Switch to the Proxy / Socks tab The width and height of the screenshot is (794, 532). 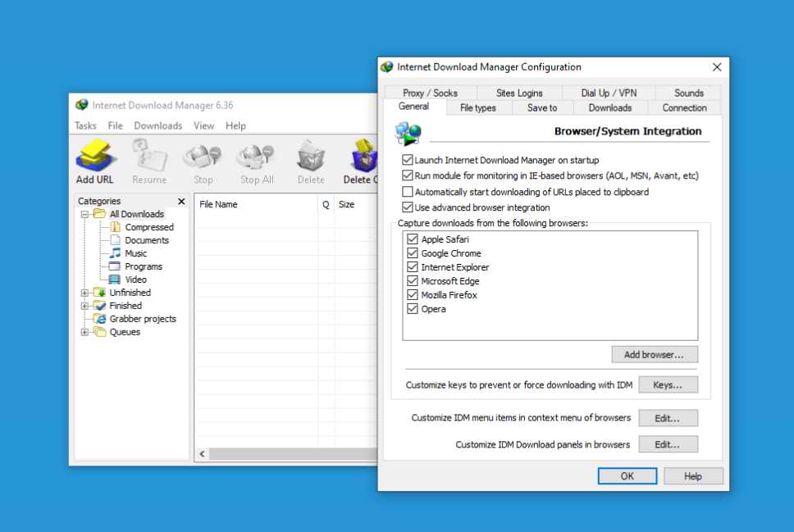pyautogui.click(x=430, y=93)
